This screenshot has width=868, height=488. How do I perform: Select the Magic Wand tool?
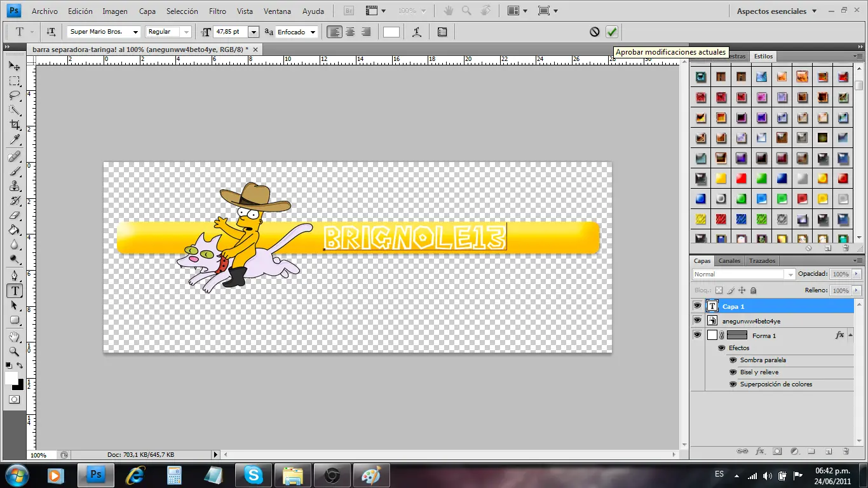pos(14,111)
